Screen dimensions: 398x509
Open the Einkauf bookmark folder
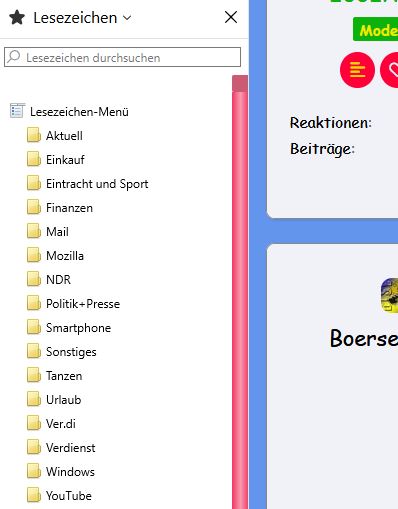(x=65, y=160)
